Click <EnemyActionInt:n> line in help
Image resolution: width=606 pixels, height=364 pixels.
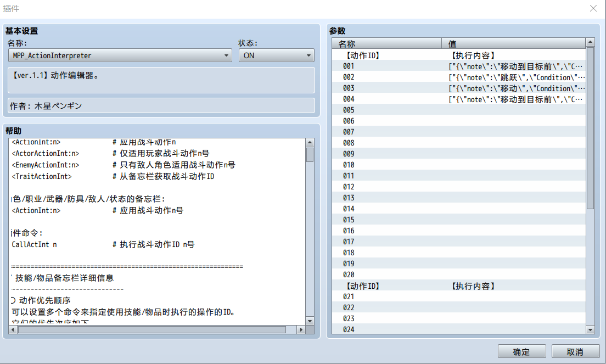[124, 165]
